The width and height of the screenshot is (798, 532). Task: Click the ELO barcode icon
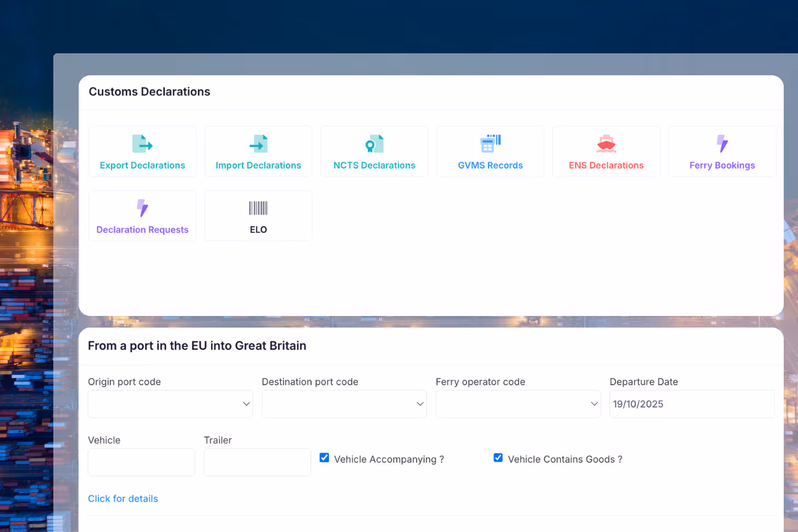coord(258,208)
